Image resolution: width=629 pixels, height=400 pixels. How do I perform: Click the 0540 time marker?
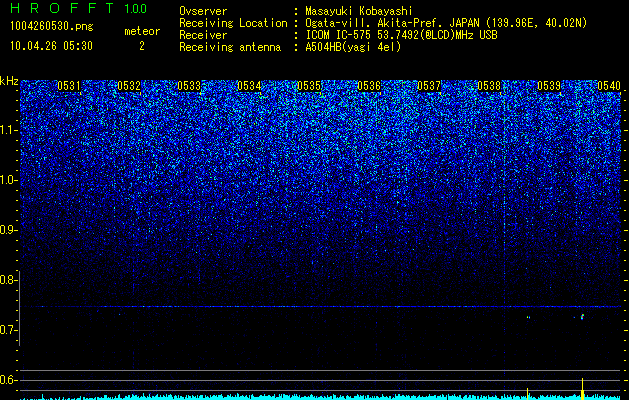pos(609,86)
